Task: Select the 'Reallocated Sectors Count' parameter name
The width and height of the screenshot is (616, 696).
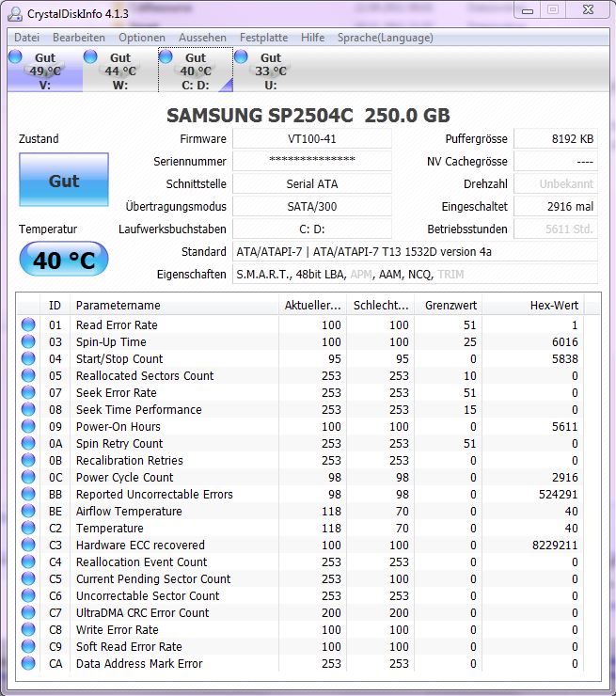Action: point(145,375)
